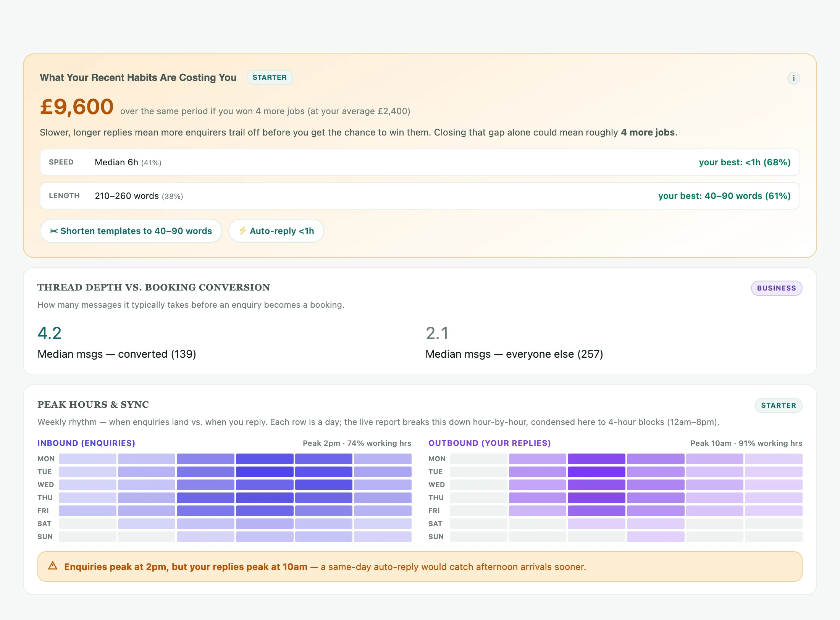Click the 'Peak Hours & Sync' heading

click(93, 405)
